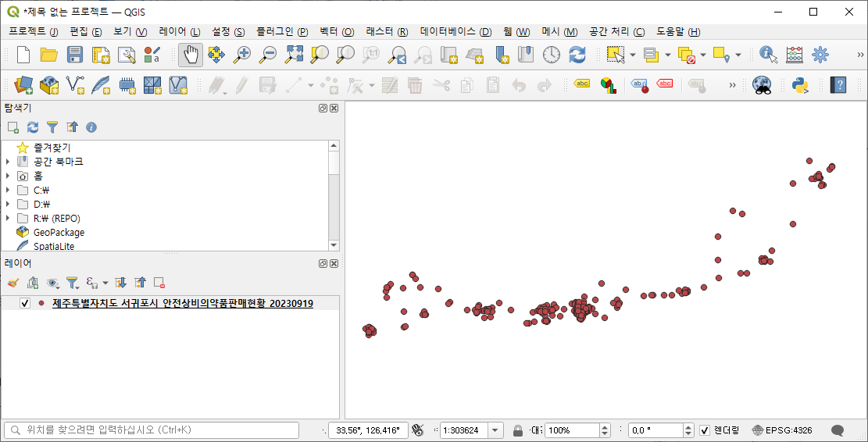Click the EPSG:4326 CRS button
The height and width of the screenshot is (442, 868).
pos(782,430)
